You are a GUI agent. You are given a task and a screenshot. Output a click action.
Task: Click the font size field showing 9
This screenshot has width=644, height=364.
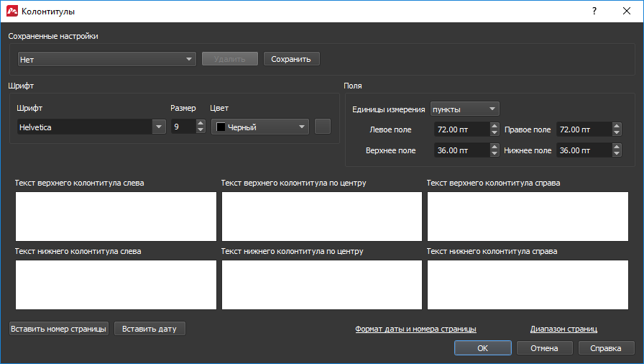pos(183,127)
